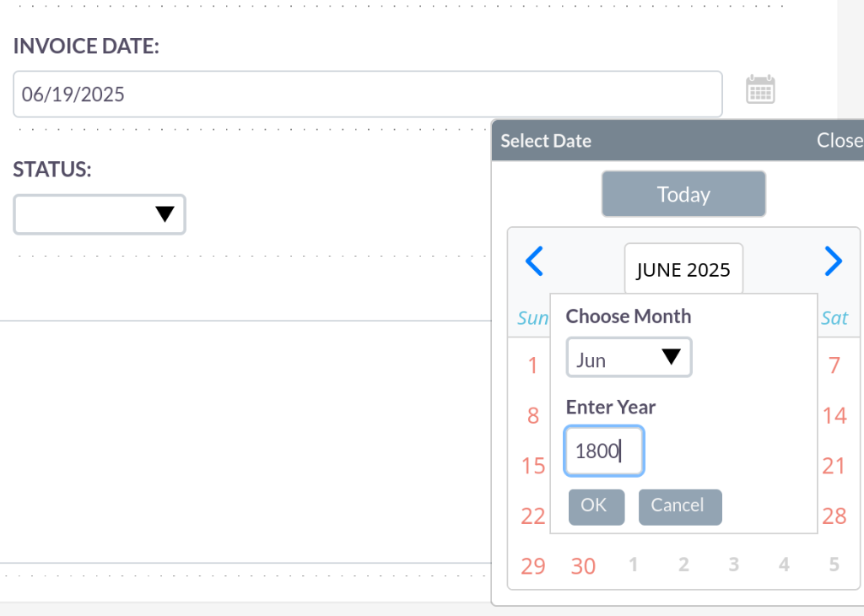Click the Invoice Date text field

pyautogui.click(x=368, y=94)
